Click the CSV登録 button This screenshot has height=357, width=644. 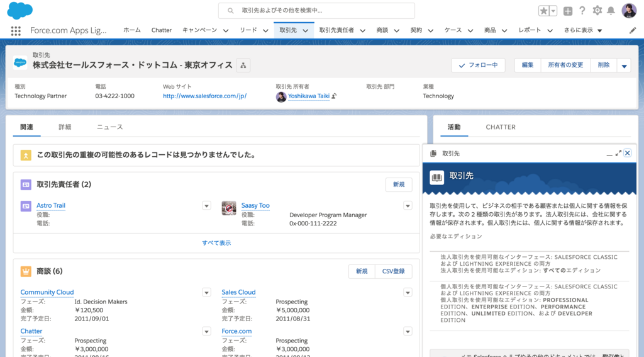pyautogui.click(x=394, y=271)
